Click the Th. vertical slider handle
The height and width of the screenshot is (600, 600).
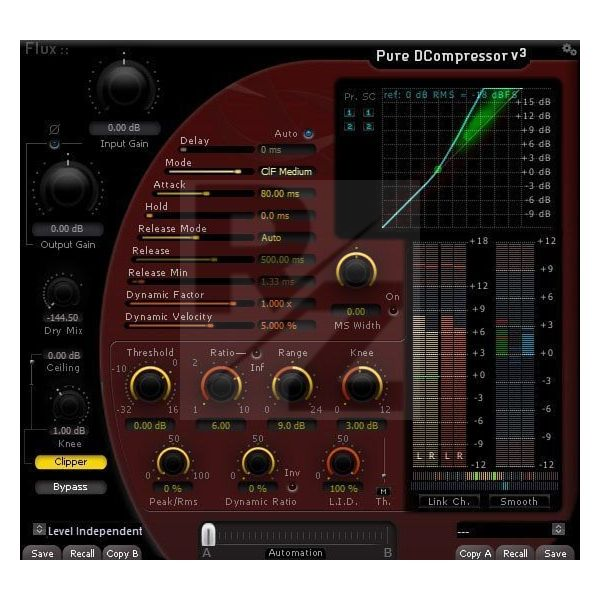click(384, 476)
